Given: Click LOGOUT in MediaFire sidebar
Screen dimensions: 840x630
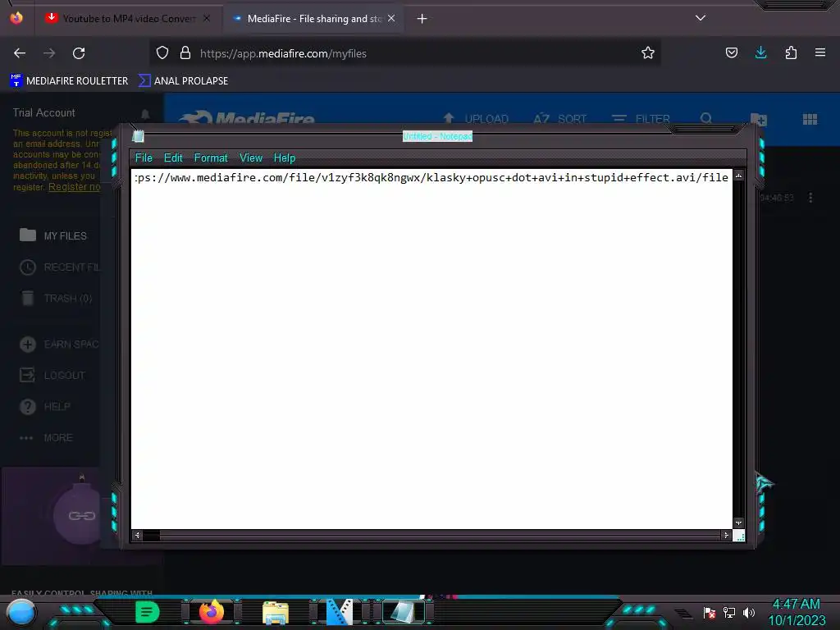Looking at the screenshot, I should (52, 375).
